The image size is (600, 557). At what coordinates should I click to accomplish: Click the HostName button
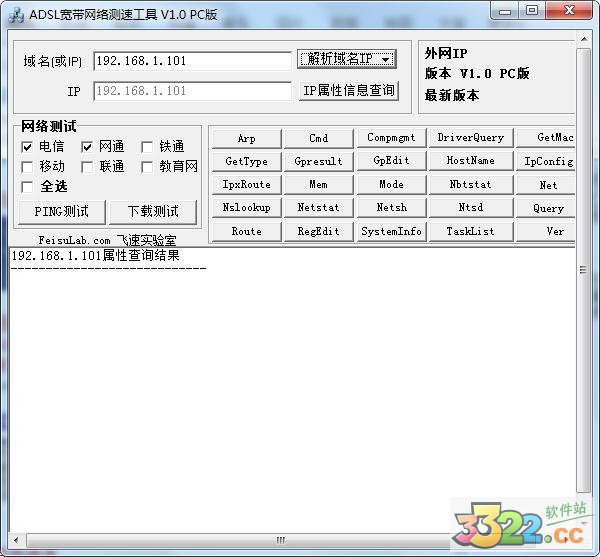(471, 161)
